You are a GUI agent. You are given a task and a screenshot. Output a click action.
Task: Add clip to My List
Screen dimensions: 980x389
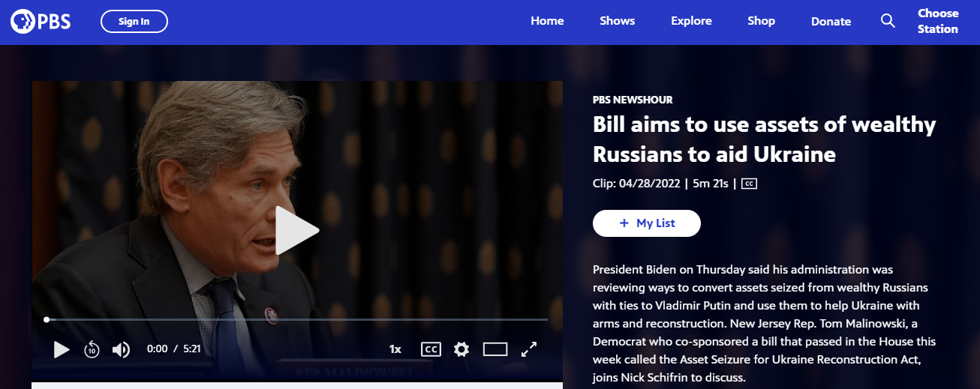click(x=647, y=223)
